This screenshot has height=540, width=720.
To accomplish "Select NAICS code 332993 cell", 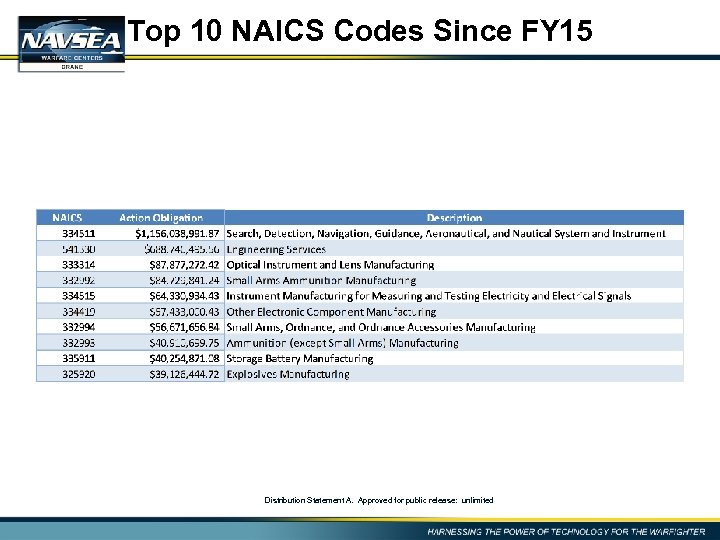I will click(79, 343).
